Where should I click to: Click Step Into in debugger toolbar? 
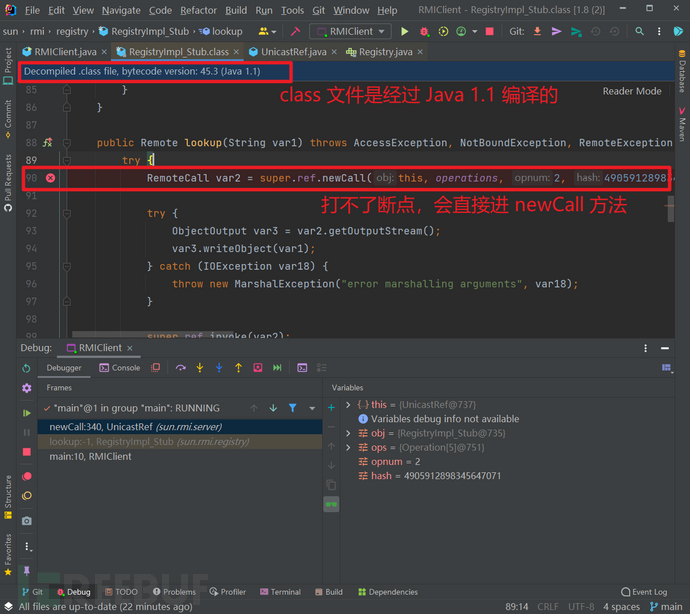point(200,368)
